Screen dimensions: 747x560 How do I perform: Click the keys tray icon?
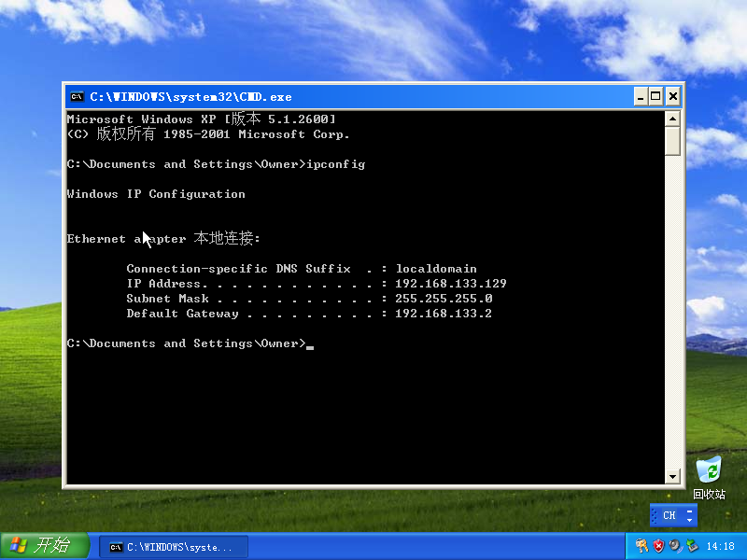641,546
